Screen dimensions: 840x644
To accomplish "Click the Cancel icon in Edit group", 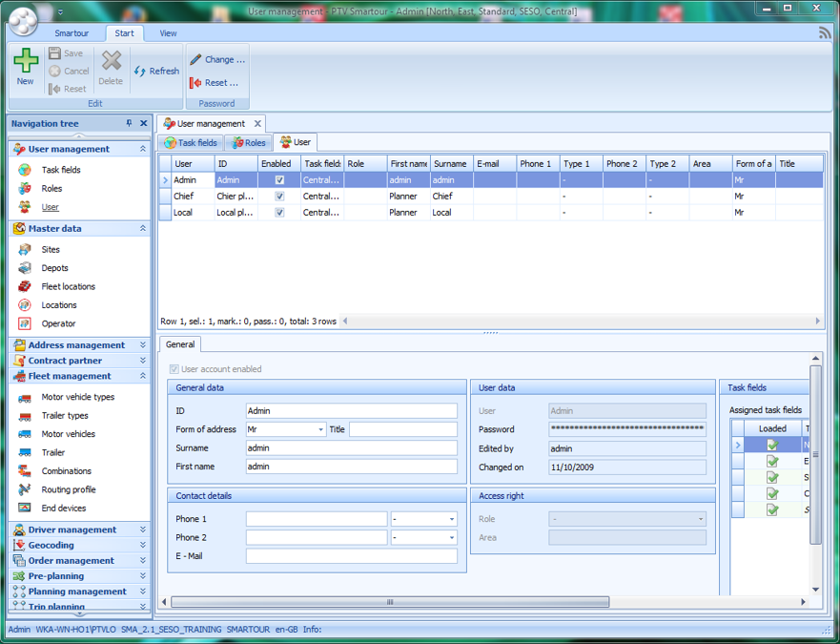I will tap(54, 71).
